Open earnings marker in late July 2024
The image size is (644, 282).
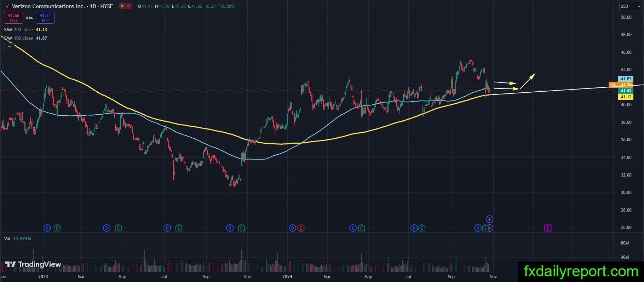click(422, 228)
